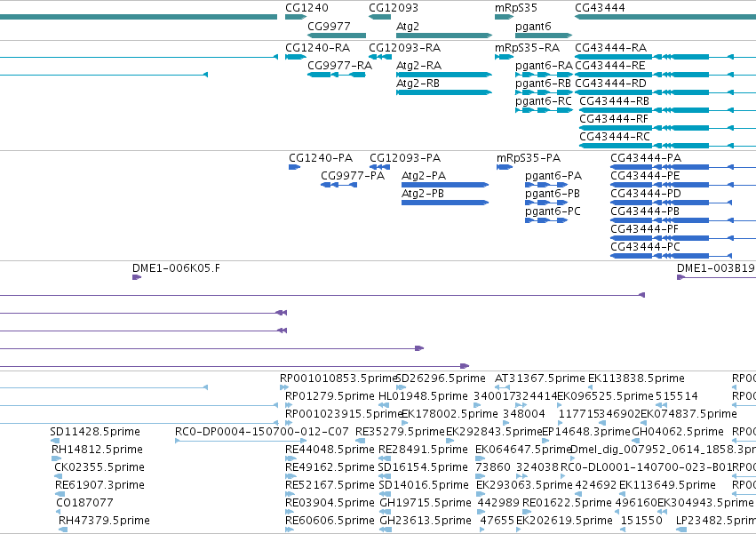756x534 pixels.
Task: Select EST GH04062.5prime
Action: click(x=678, y=432)
